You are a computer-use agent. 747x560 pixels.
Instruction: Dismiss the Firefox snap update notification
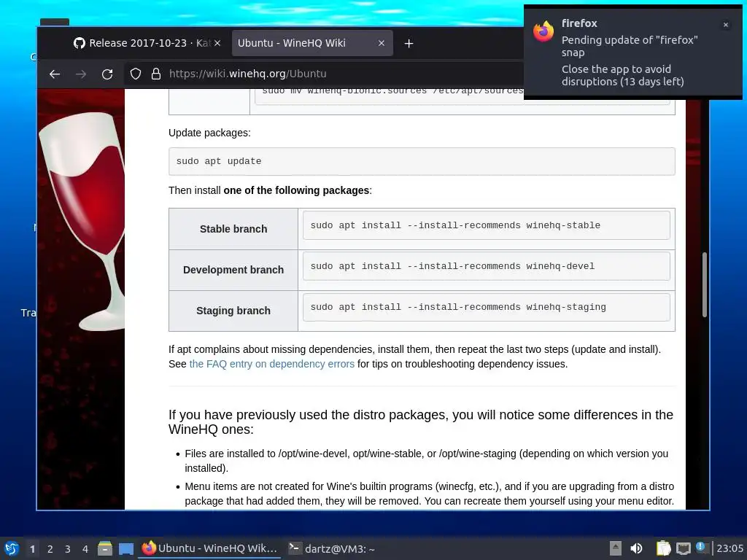point(726,25)
